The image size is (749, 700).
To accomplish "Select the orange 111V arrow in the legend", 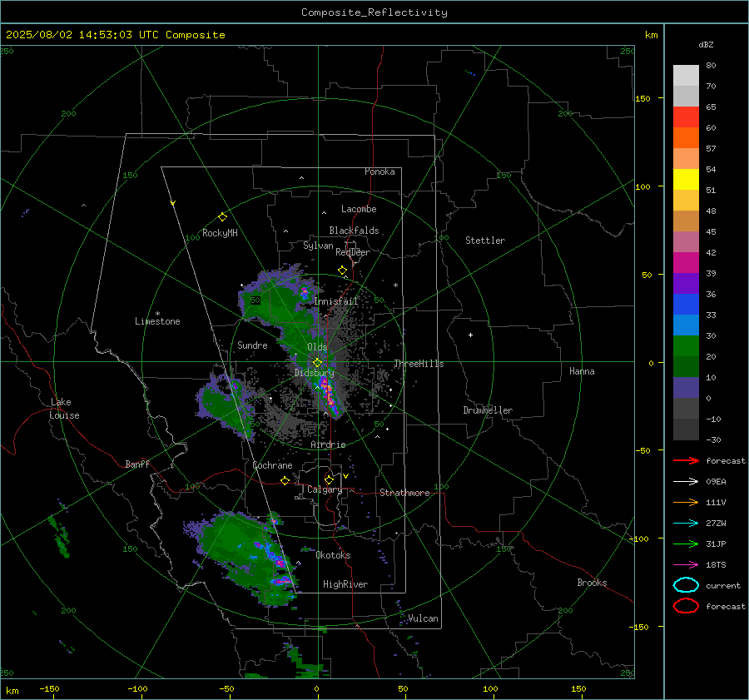I will (x=686, y=502).
